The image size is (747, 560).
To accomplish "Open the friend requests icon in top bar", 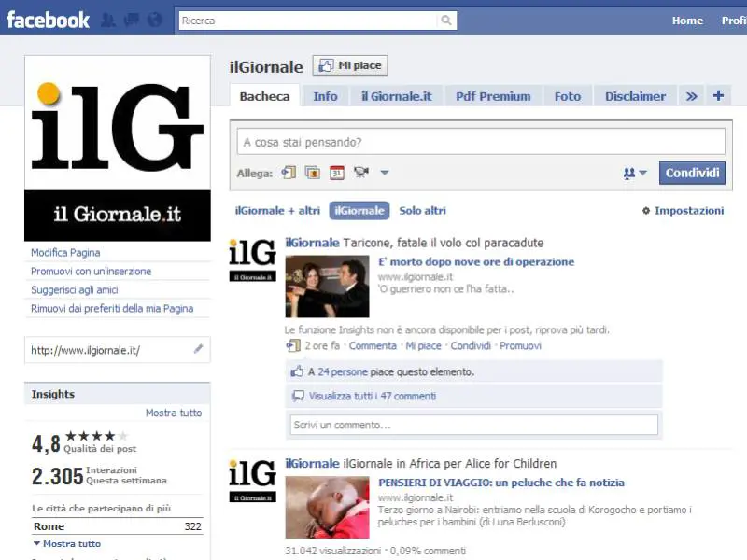I will [109, 20].
